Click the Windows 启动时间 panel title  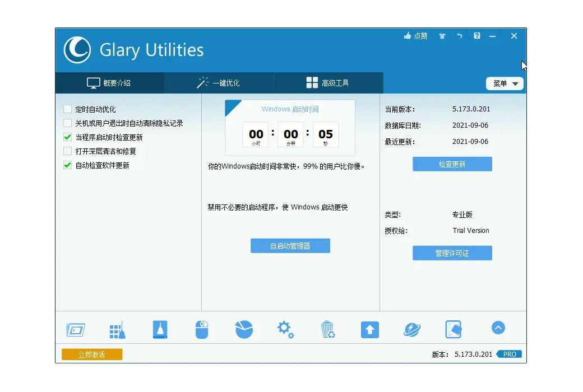pyautogui.click(x=290, y=109)
